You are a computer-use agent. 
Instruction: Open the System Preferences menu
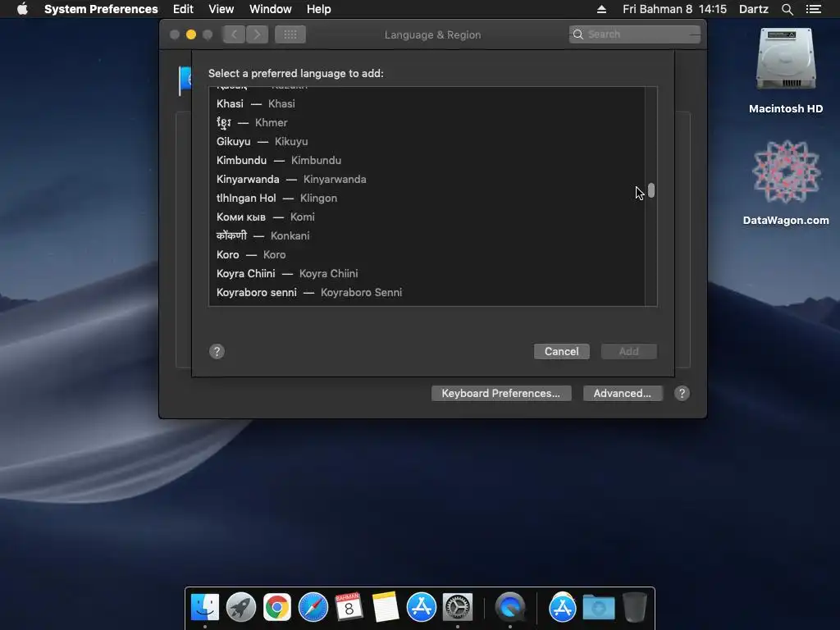coord(101,9)
